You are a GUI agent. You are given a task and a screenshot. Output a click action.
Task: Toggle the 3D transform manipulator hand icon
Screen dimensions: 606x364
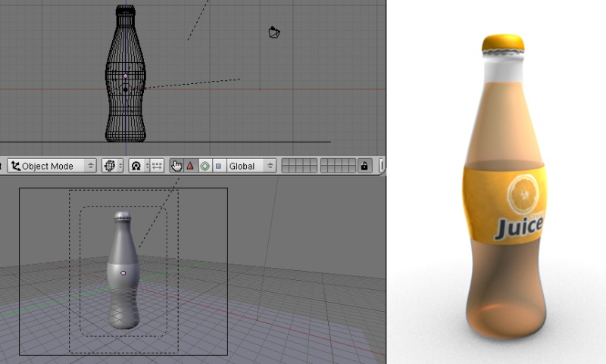click(x=176, y=166)
